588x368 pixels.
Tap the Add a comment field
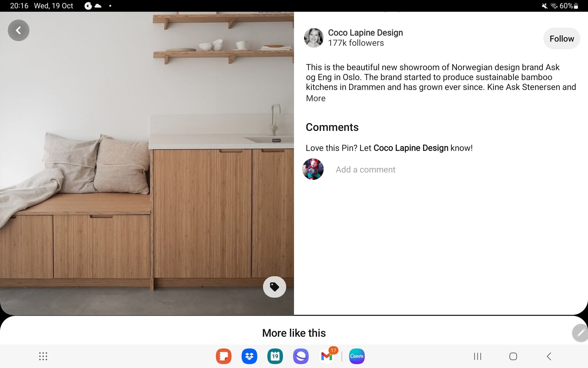[365, 170]
